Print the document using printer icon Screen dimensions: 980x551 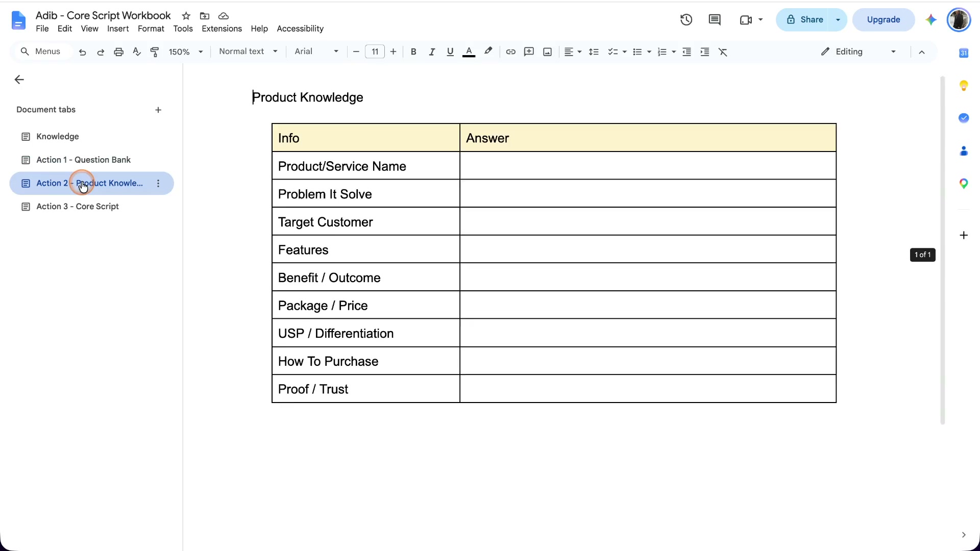click(118, 52)
